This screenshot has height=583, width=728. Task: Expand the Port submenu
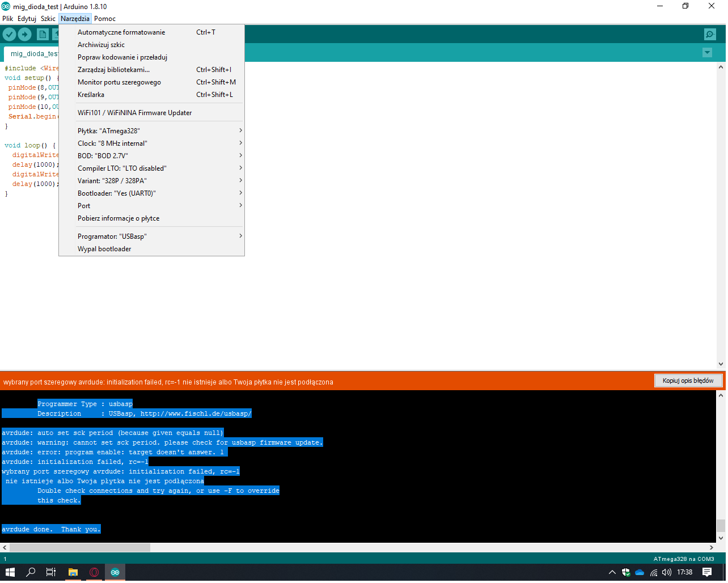tap(151, 206)
